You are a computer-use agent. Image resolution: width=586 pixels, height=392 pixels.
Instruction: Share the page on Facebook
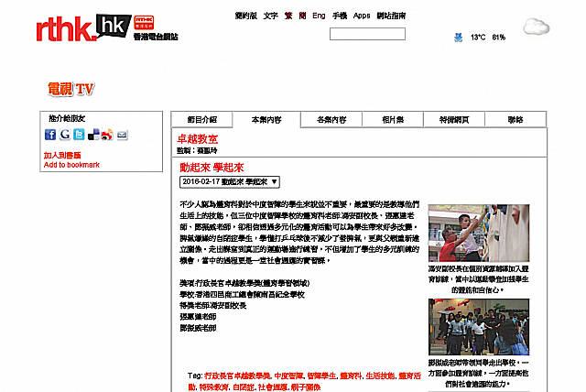(x=50, y=135)
